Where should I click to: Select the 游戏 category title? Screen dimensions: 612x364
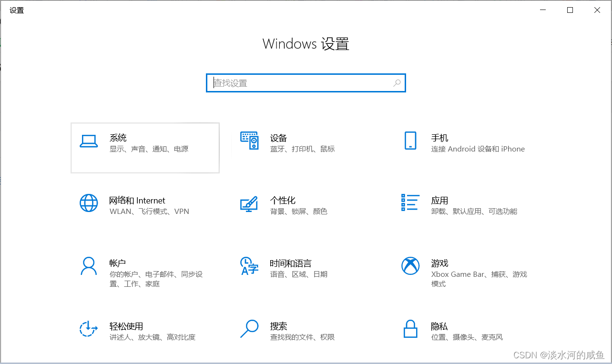click(x=439, y=263)
